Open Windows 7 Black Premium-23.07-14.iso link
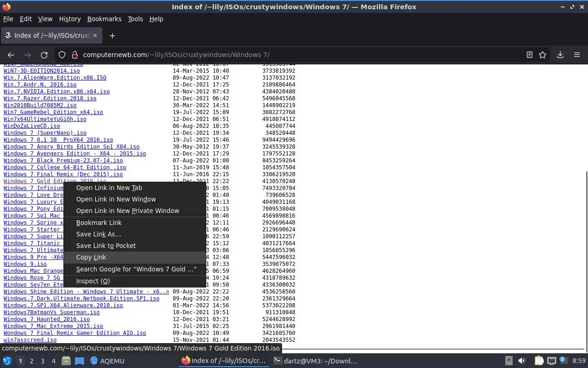This screenshot has width=588, height=368. click(x=63, y=161)
